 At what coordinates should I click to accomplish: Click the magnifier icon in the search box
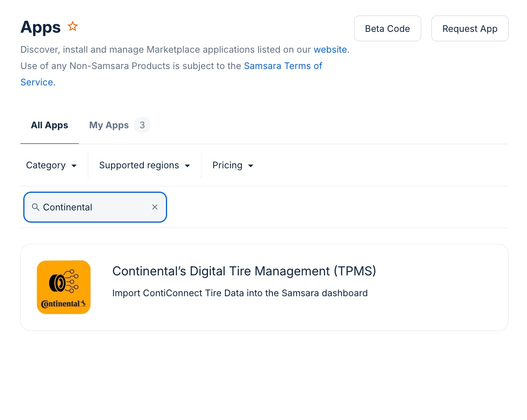[x=36, y=207]
